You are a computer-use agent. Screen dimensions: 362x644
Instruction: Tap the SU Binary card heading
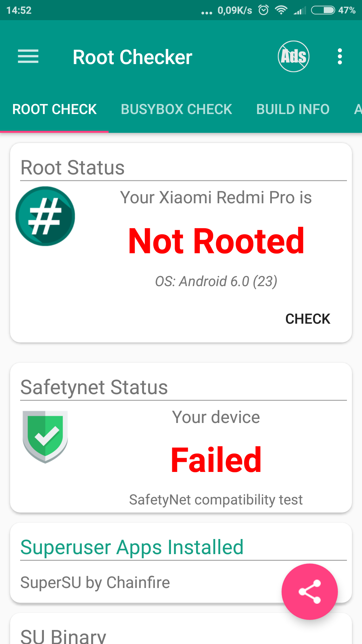click(x=63, y=636)
